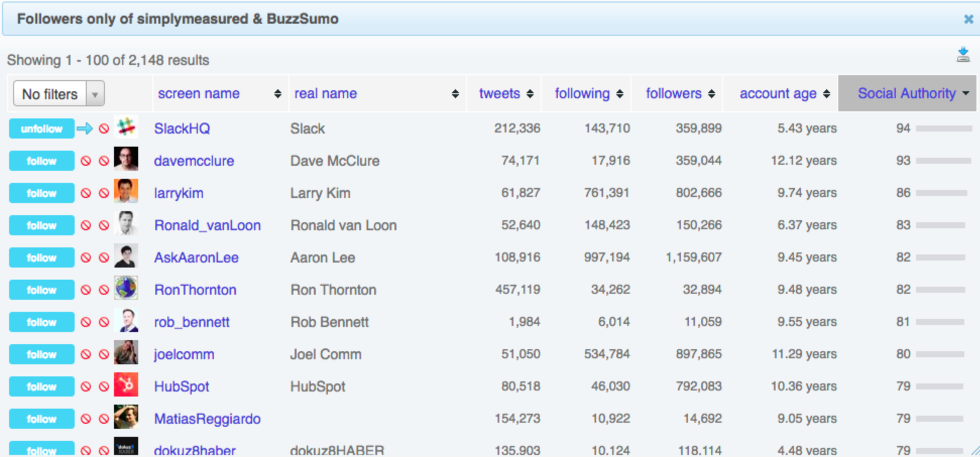The width and height of the screenshot is (980, 457).
Task: Click second red block icon for MatiasReggiardo
Action: (x=104, y=419)
